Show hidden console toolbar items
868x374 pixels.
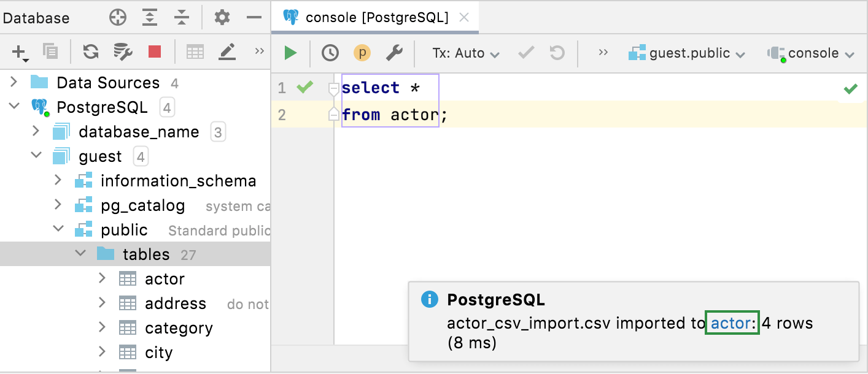[603, 53]
